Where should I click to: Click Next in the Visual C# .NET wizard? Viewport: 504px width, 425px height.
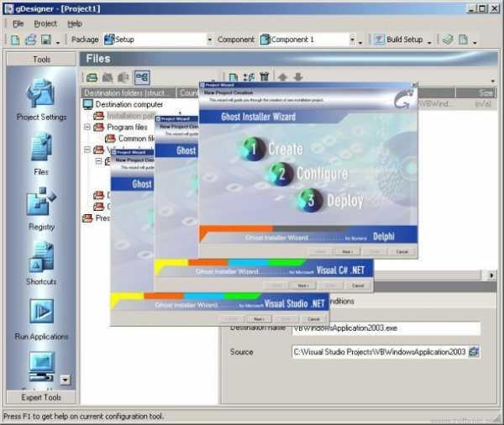[x=302, y=286]
